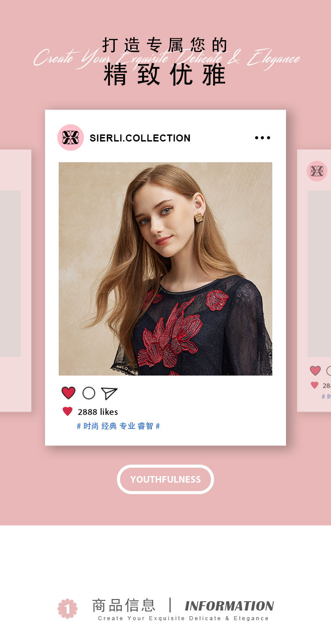Click the 2888 likes count text
This screenshot has width=331, height=644.
click(98, 412)
